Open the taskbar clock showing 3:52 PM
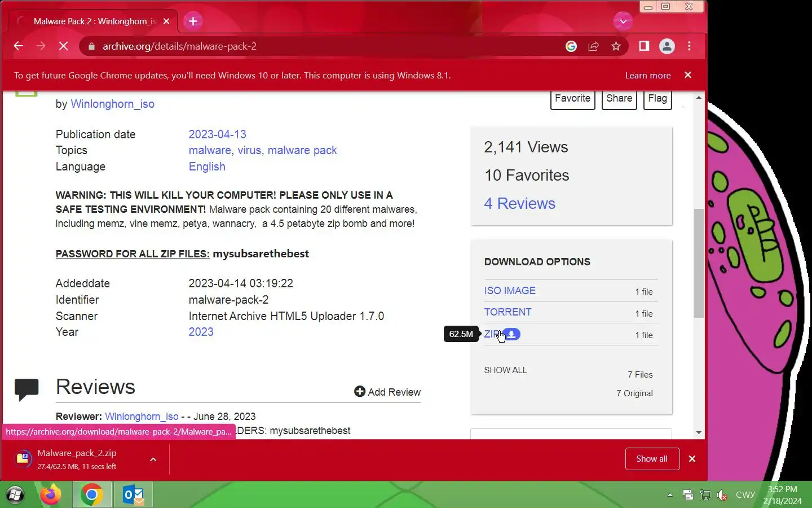Screen dimensions: 812x508 (x=783, y=495)
